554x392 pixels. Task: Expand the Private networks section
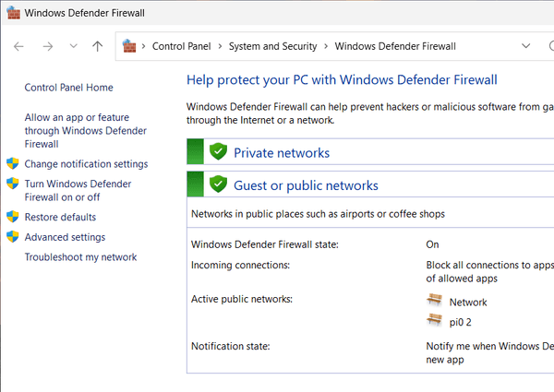tap(281, 153)
